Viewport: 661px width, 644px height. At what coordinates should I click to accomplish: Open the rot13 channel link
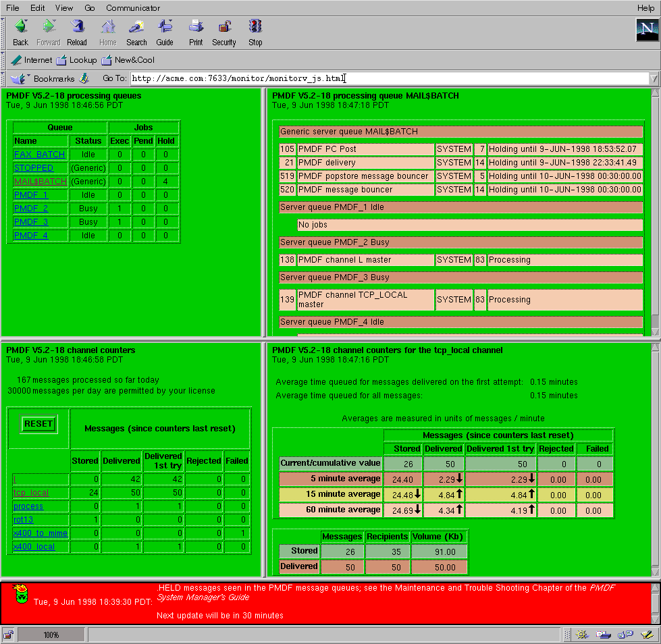23,519
